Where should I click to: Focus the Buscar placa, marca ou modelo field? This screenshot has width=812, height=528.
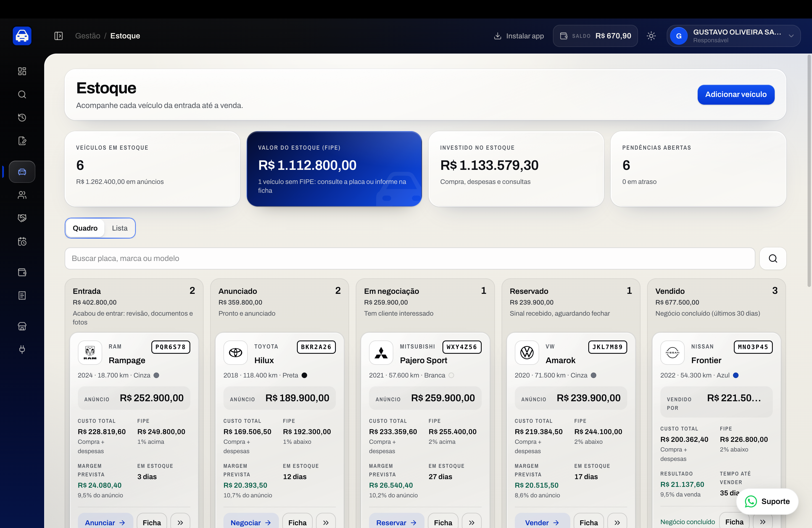coord(410,258)
